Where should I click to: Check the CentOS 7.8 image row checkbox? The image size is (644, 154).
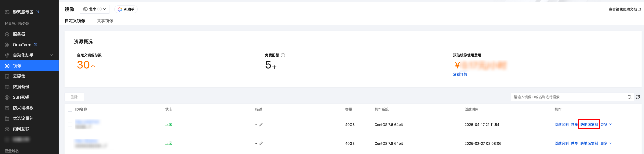tap(70, 143)
